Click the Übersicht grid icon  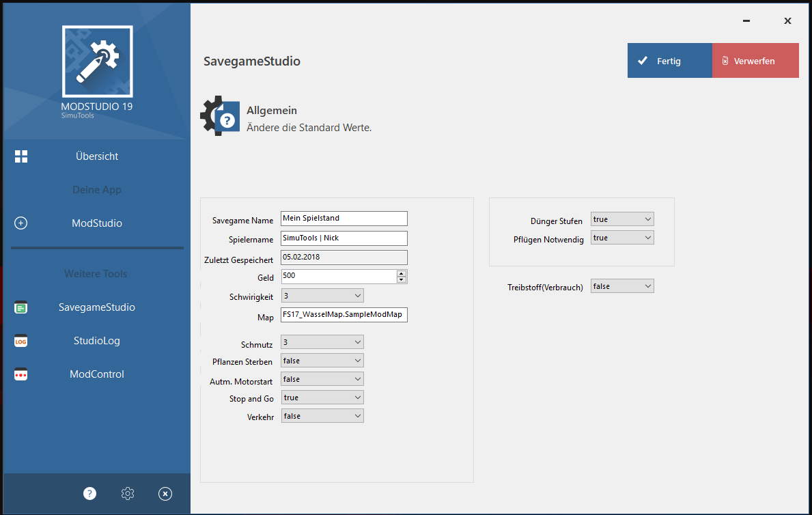[x=21, y=156]
